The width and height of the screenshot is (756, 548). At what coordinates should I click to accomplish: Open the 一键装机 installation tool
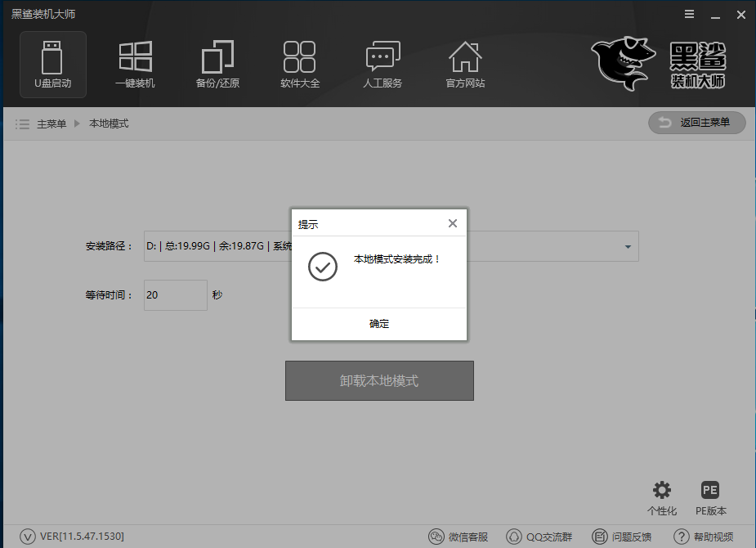[x=135, y=64]
